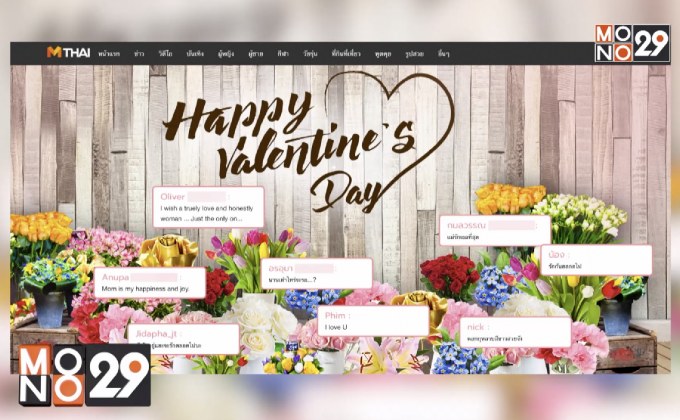Screen dimensions: 680x420
Task: Open the อรอุมา message card
Action: click(x=317, y=274)
